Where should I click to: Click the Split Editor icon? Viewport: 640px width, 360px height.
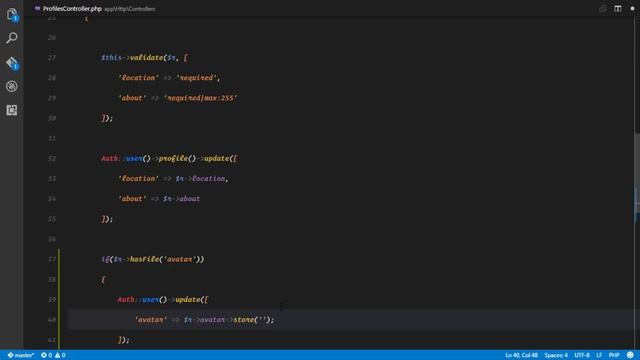point(618,9)
